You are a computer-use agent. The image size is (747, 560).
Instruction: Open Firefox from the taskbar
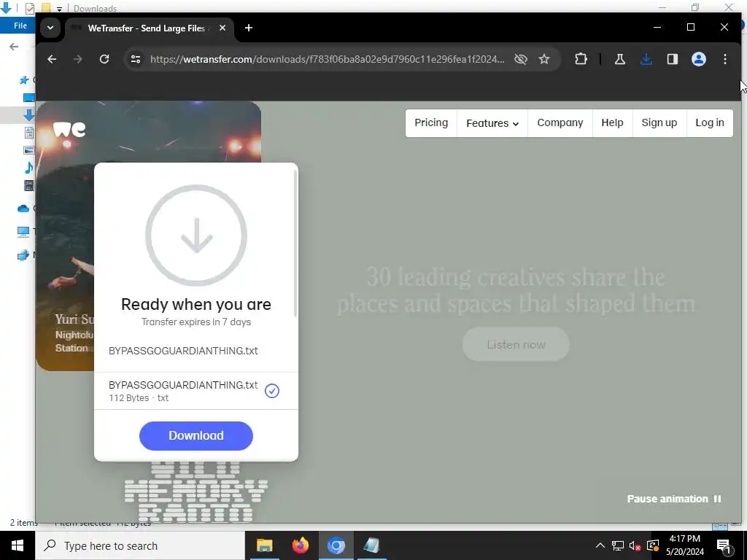point(300,545)
